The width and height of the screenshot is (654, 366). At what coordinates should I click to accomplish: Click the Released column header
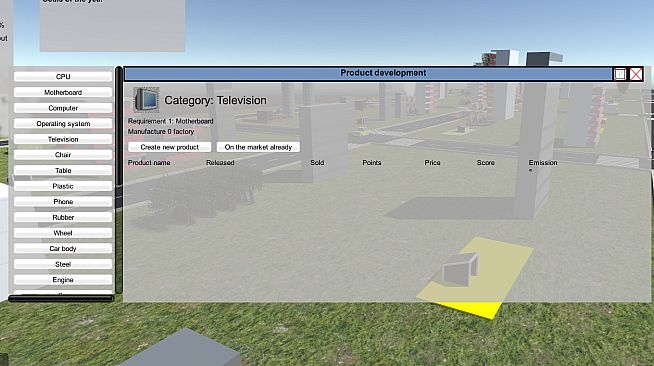click(x=220, y=163)
